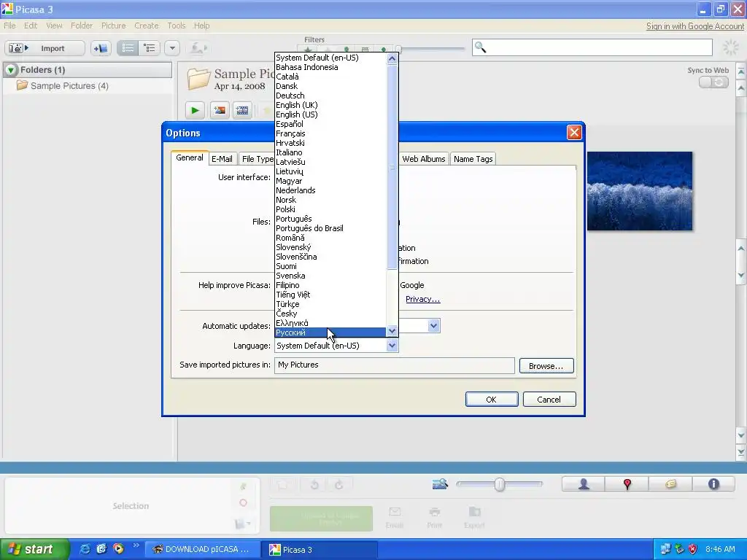The width and height of the screenshot is (747, 560).
Task: Click the Picasa search field
Action: pyautogui.click(x=592, y=47)
